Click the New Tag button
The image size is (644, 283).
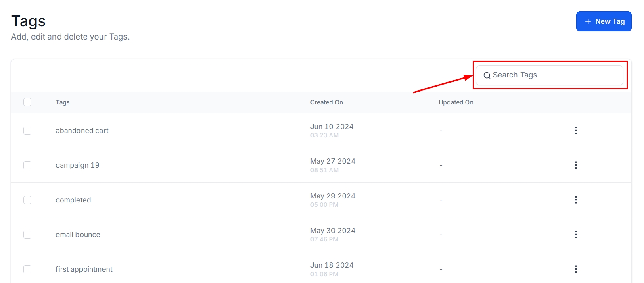(604, 21)
